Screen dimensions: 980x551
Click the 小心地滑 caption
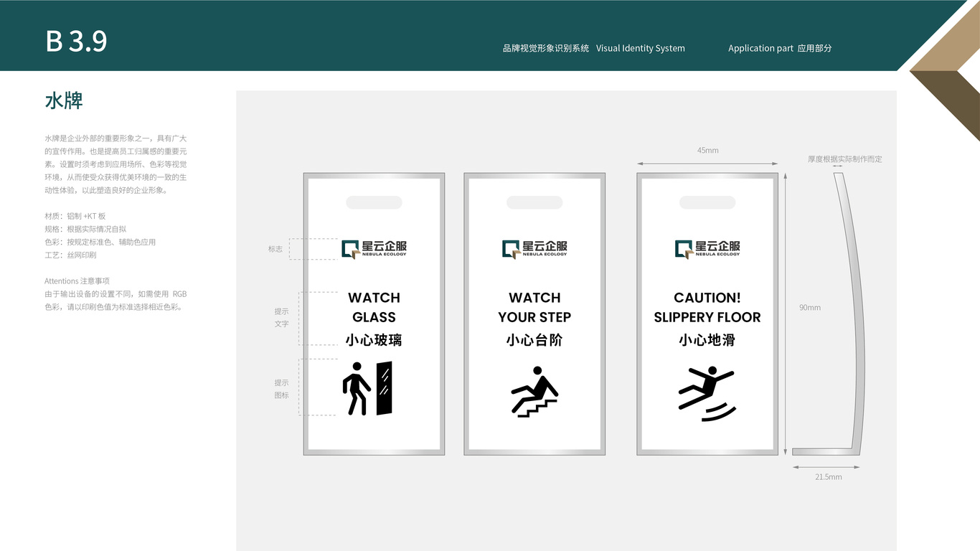click(707, 340)
